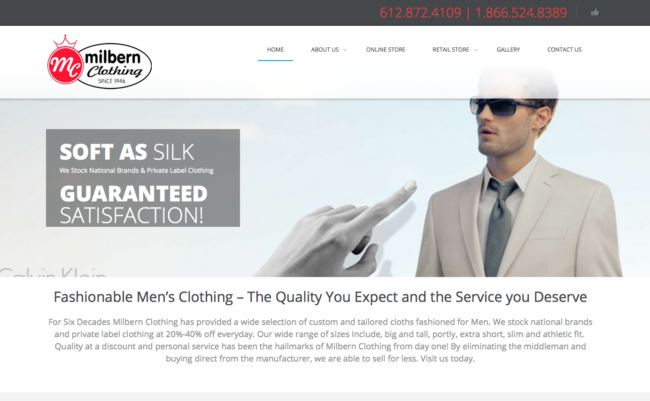Click the Fashionable Men's Clothing headline

tap(320, 297)
